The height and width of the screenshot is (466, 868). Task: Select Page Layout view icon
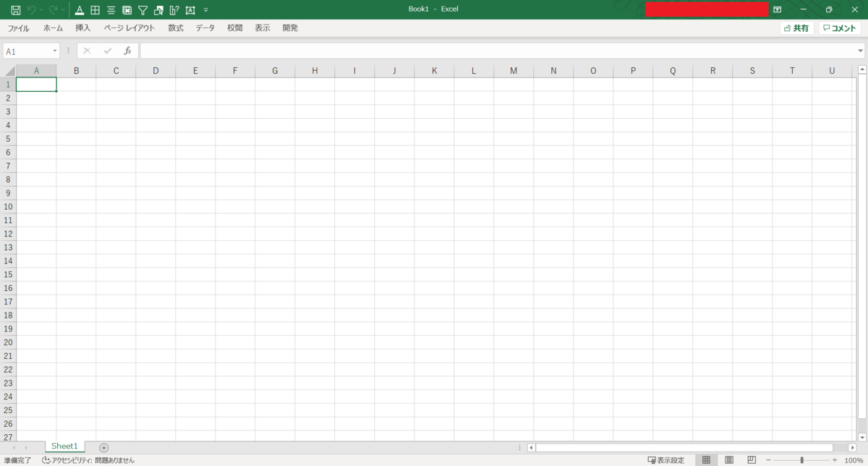pos(728,459)
